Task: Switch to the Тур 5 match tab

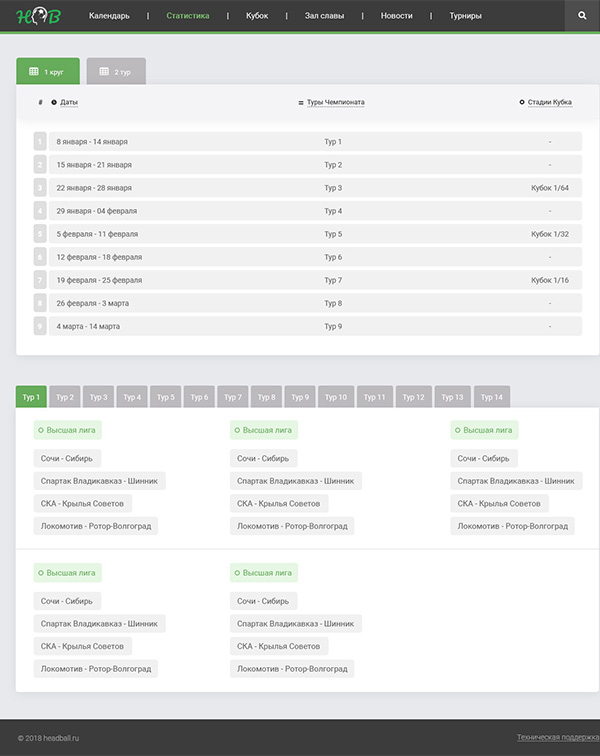Action: (x=165, y=397)
